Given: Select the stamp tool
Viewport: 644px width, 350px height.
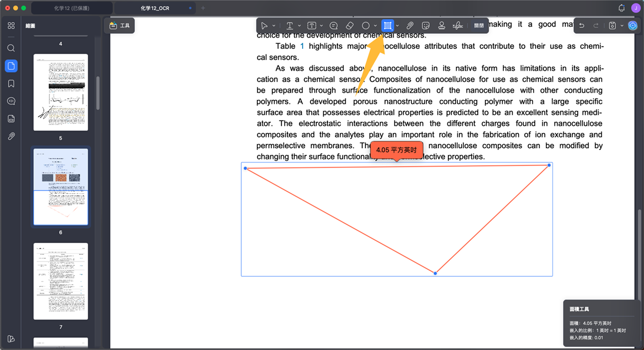Looking at the screenshot, I should click(441, 26).
